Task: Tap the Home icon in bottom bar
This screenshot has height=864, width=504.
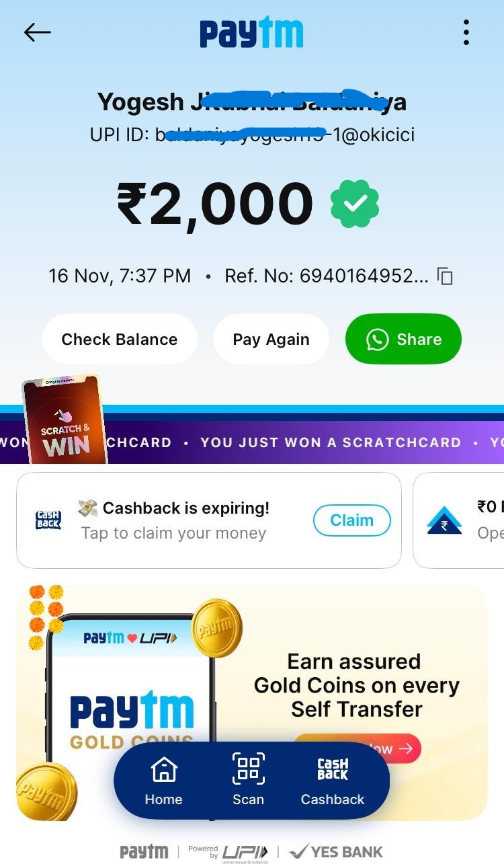Action: click(164, 780)
